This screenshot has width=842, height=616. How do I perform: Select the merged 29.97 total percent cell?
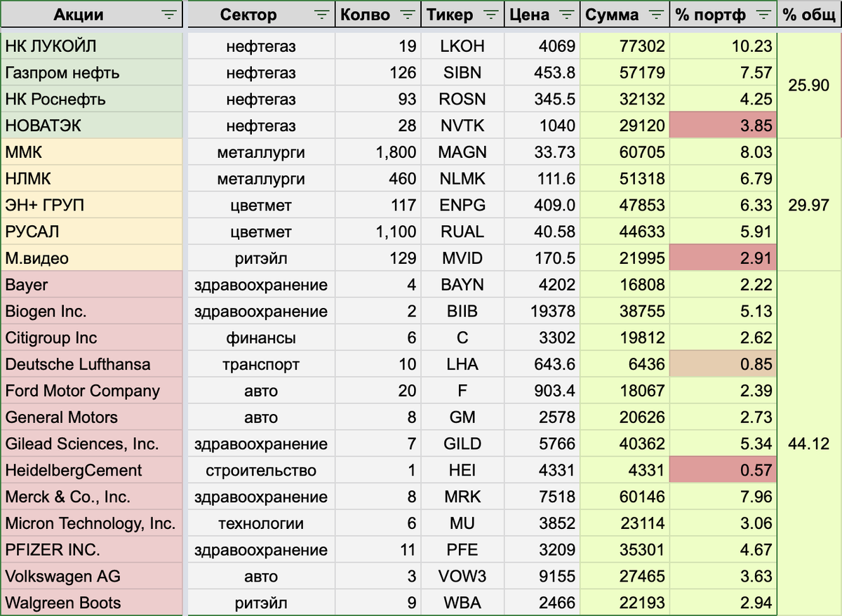[x=809, y=206]
